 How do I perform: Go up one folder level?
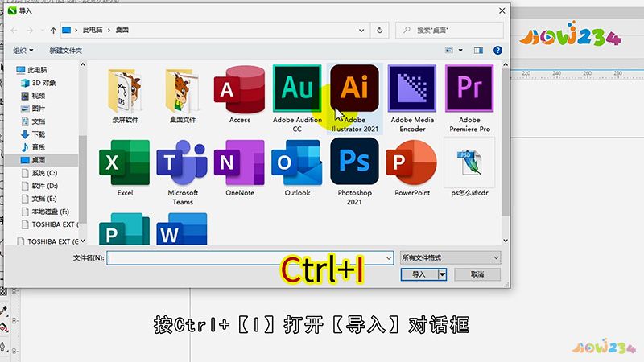(x=53, y=31)
